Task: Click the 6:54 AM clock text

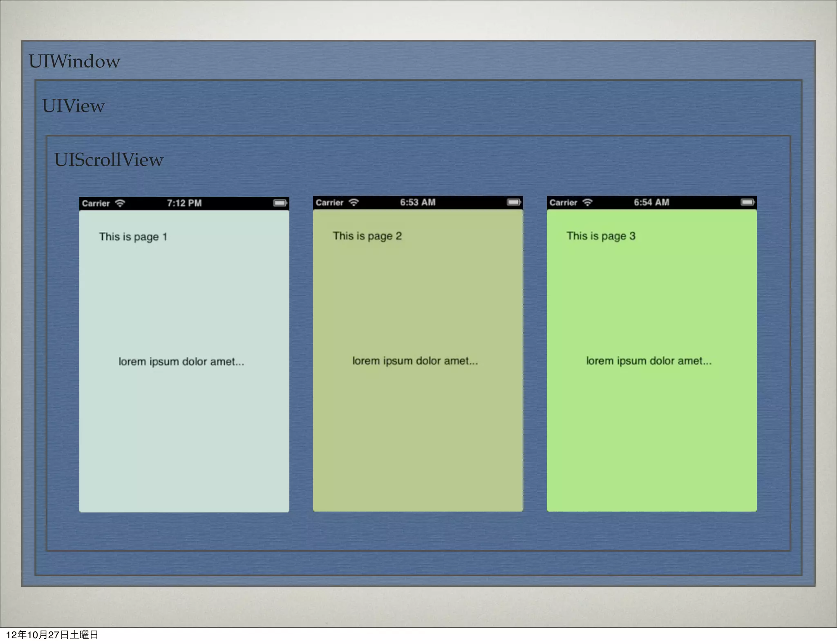Action: pos(651,202)
